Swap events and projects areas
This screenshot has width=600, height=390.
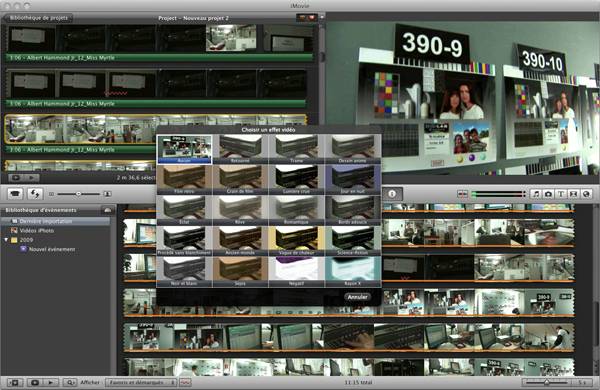click(35, 194)
